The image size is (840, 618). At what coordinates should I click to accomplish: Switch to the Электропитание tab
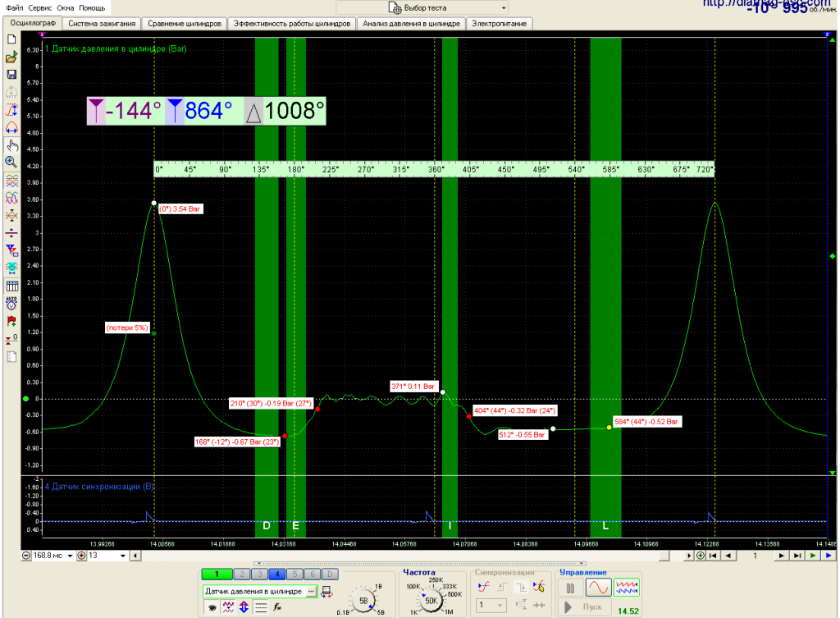coord(499,24)
